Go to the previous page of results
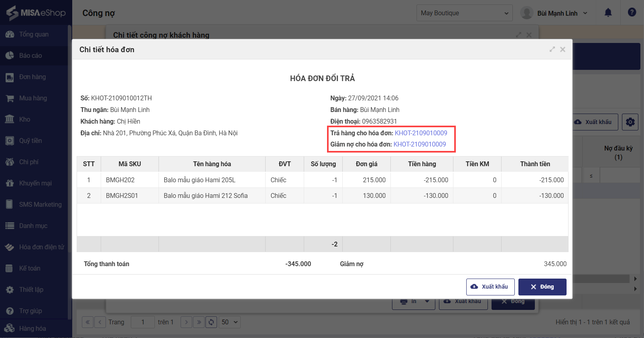This screenshot has height=338, width=644. tap(100, 322)
